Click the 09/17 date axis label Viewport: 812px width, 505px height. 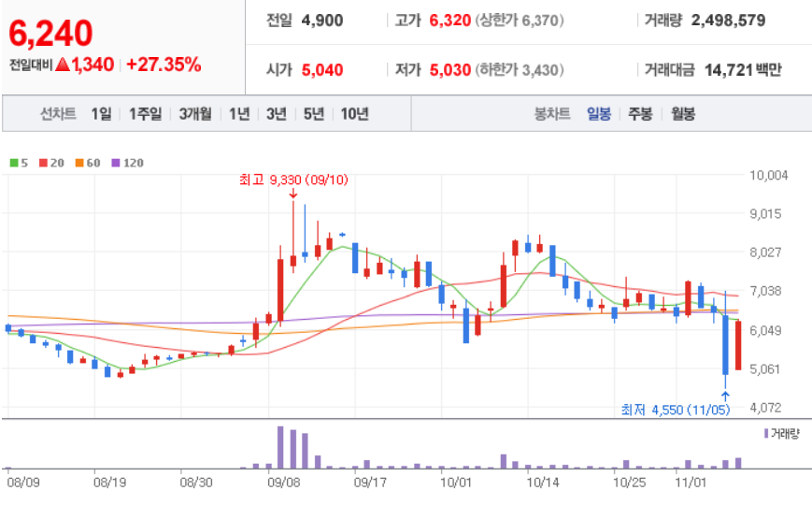click(370, 483)
